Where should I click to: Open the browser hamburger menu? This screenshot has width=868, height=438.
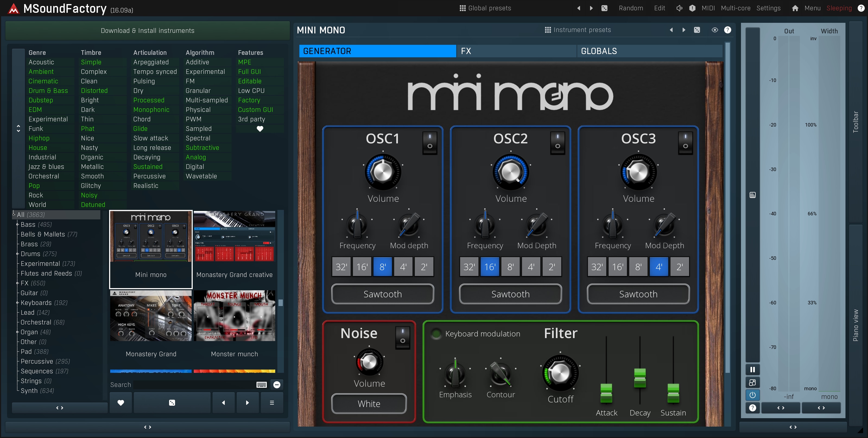[272, 403]
